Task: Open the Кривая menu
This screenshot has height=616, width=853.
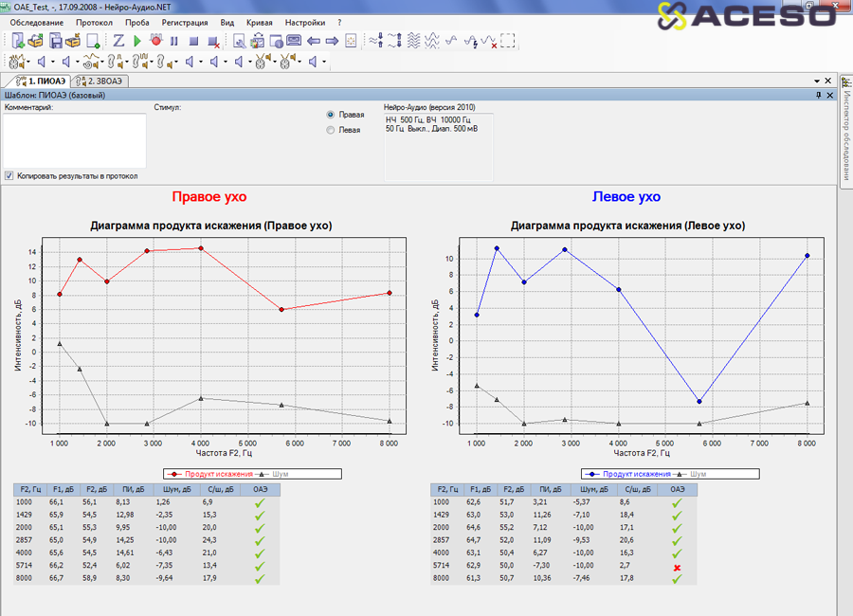Action: click(x=259, y=22)
